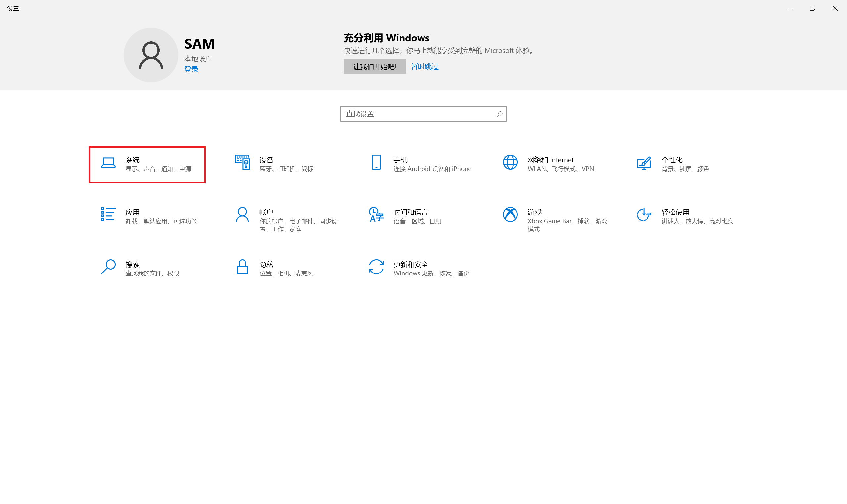Click the SAM user avatar picture

(151, 55)
